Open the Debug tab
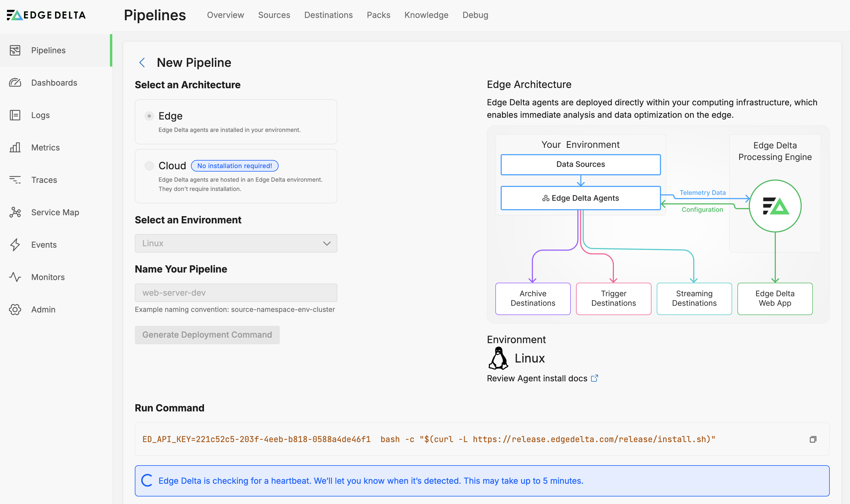 [x=475, y=15]
